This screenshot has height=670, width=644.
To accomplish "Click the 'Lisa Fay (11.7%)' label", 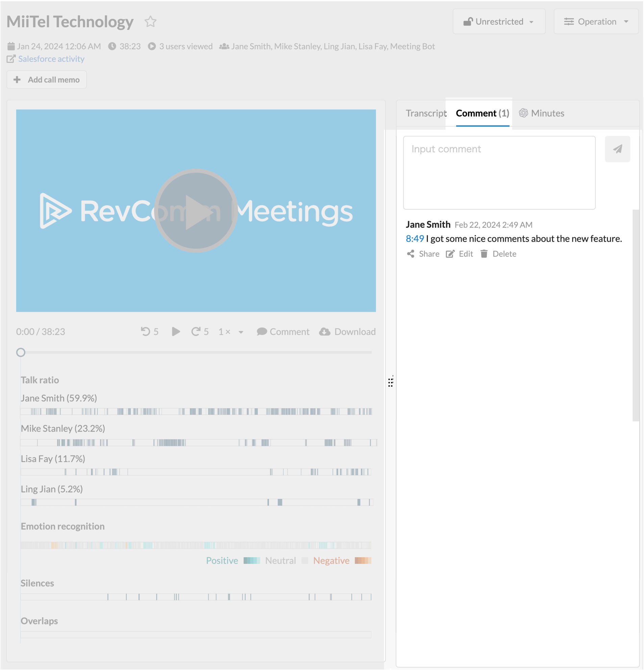I will point(53,459).
